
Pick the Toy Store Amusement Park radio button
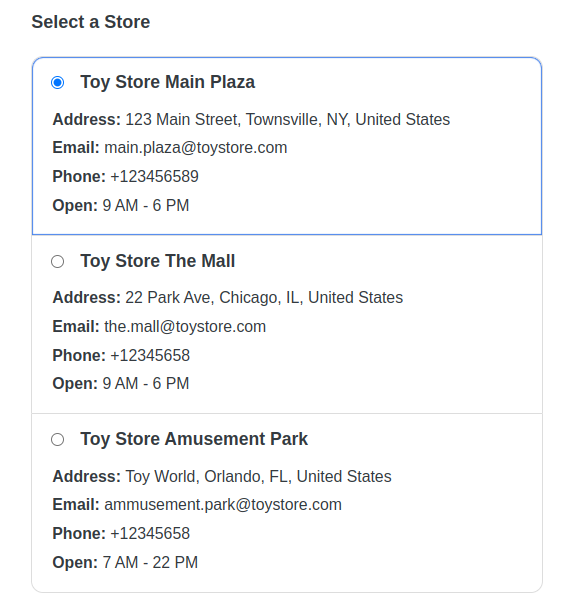[x=57, y=439]
